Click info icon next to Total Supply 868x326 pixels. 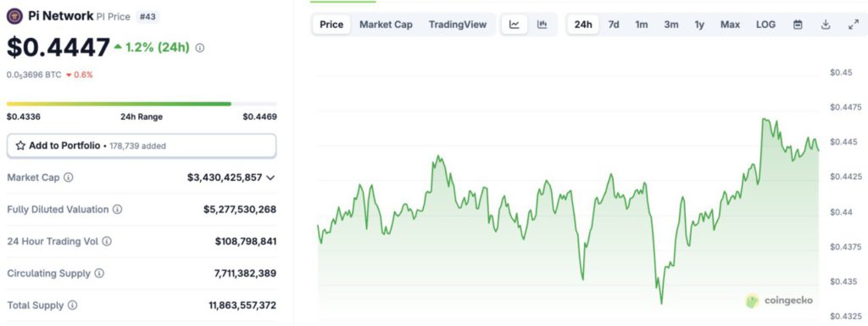coord(73,306)
